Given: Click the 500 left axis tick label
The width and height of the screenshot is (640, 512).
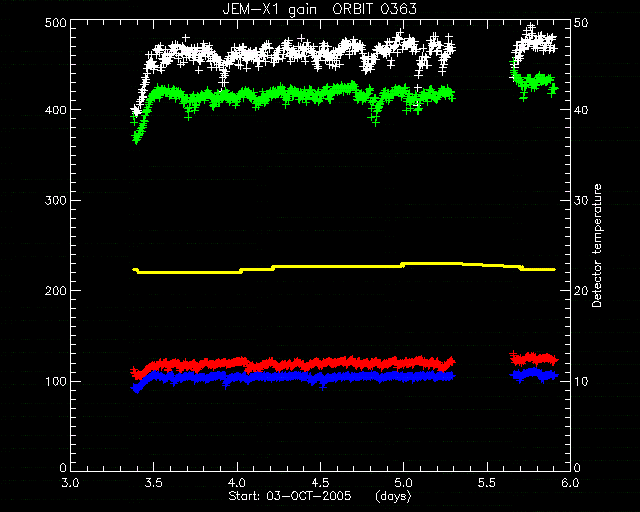Looking at the screenshot, I should [55, 22].
